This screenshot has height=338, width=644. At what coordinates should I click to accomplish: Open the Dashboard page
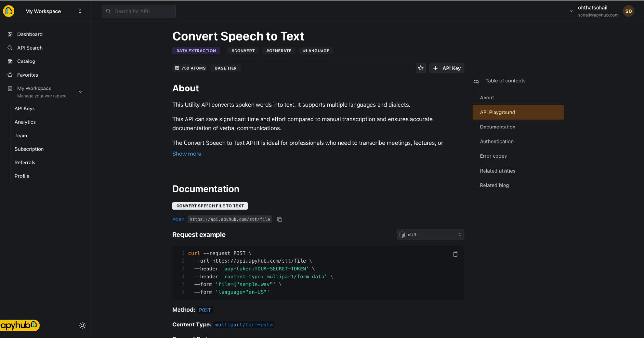point(30,34)
